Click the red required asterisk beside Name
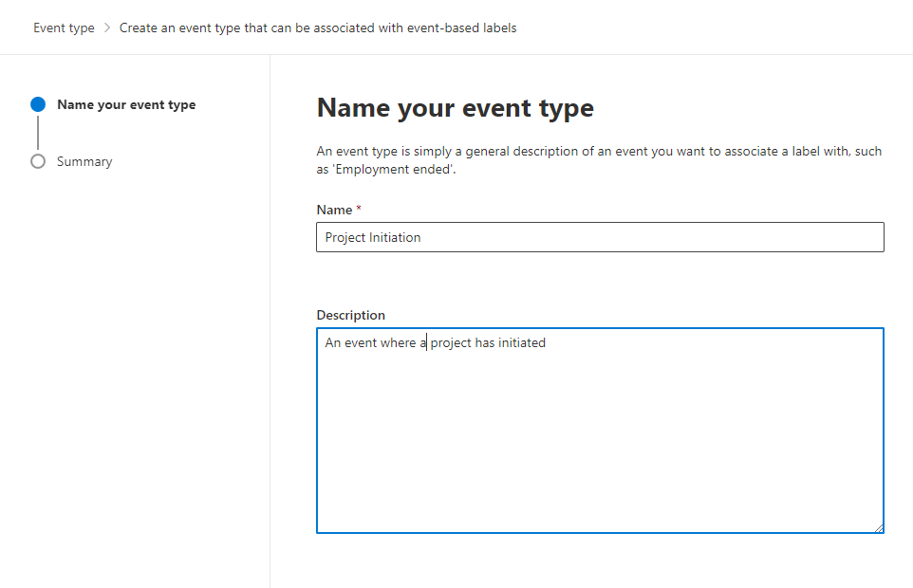Viewport: 913px width, 588px height. [x=359, y=210]
